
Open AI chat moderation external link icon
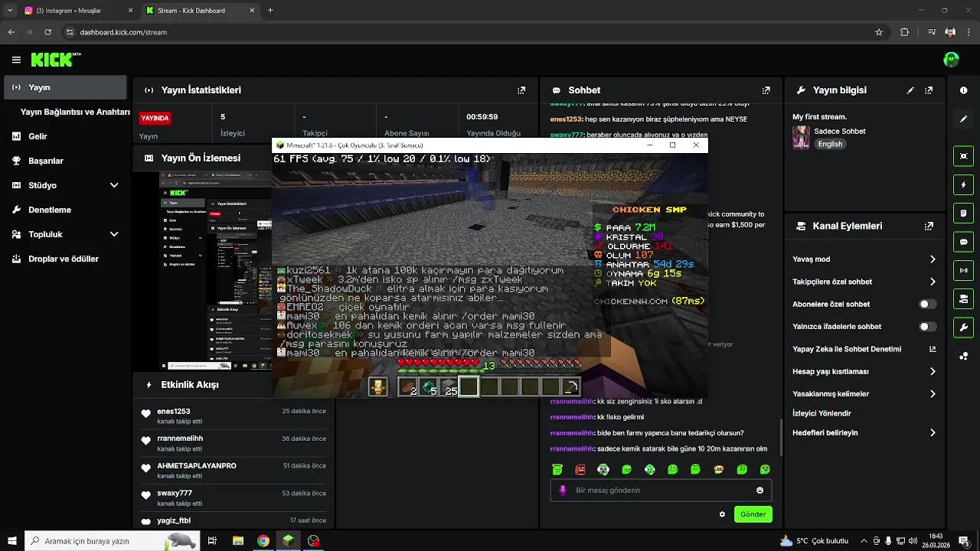pos(933,349)
